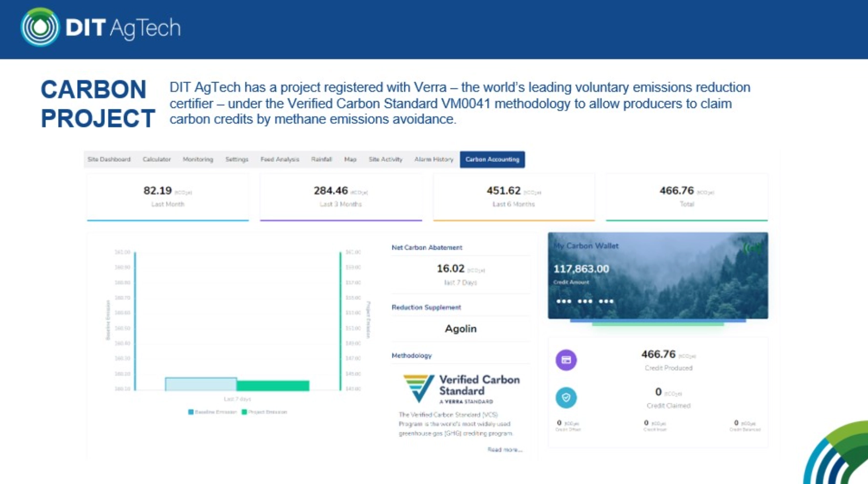Click the green Project Emission bar
The height and width of the screenshot is (484, 868).
[273, 386]
